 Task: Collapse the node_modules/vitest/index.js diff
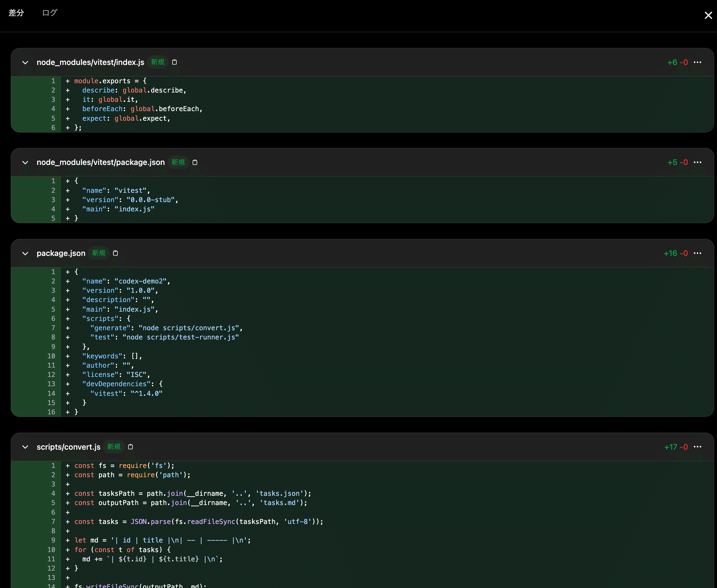tap(25, 63)
